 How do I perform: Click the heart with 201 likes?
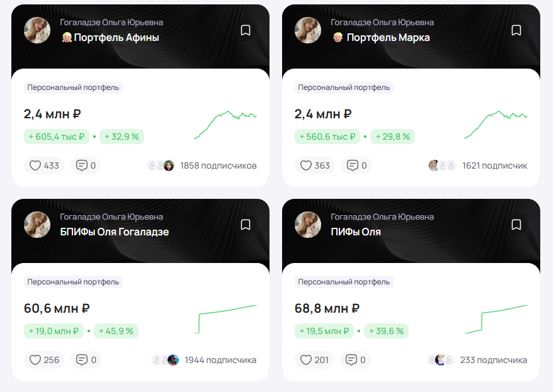coord(314,360)
